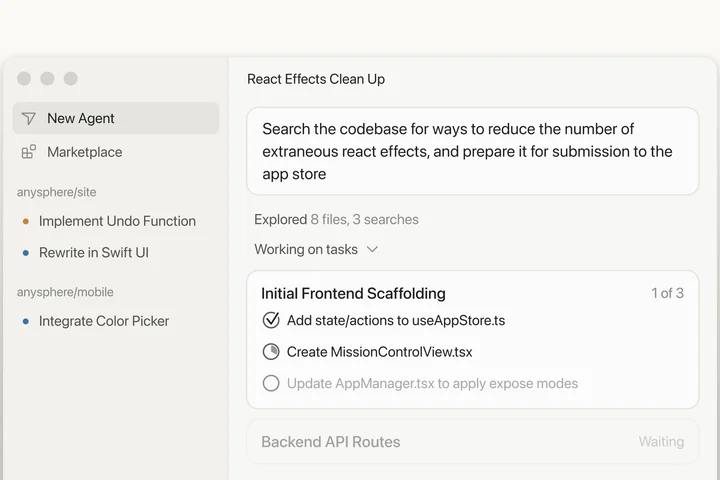This screenshot has width=720, height=480.
Task: Expand the Backend API Routes section
Action: [x=330, y=441]
